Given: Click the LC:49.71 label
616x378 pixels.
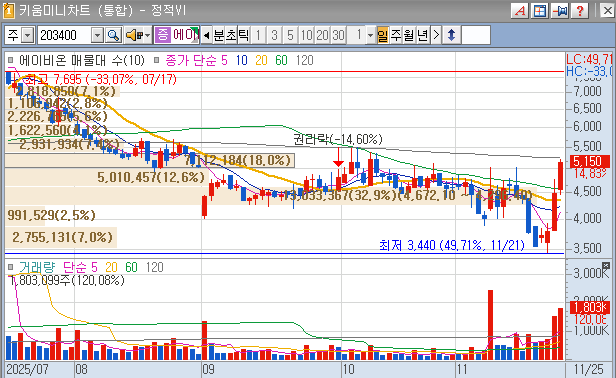Looking at the screenshot, I should pos(589,59).
